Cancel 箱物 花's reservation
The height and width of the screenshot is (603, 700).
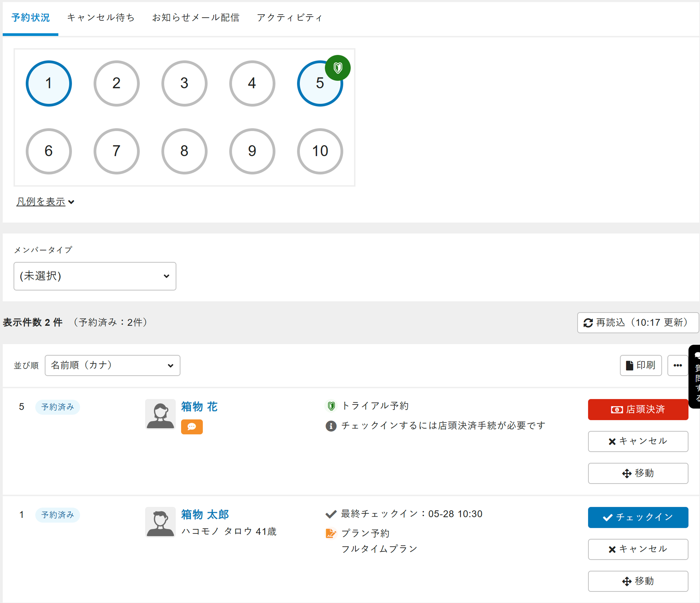click(x=638, y=441)
